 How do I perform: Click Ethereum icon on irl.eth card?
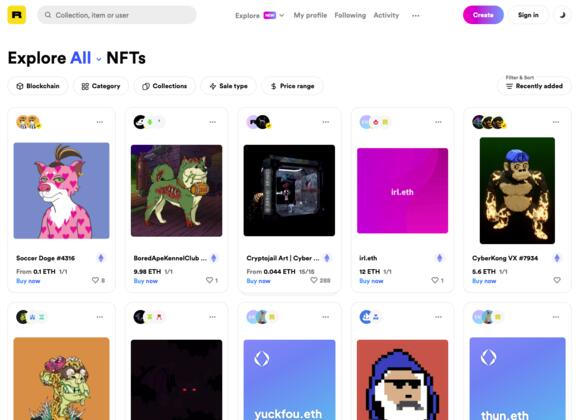point(439,258)
